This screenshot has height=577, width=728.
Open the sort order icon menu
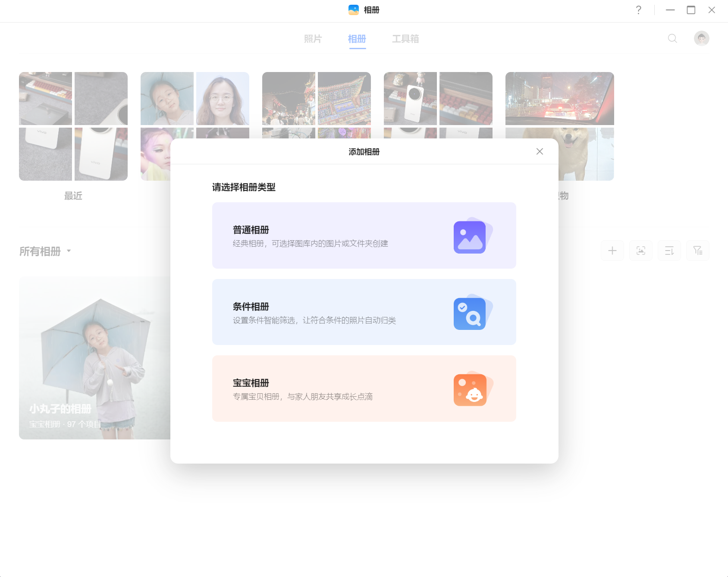669,251
